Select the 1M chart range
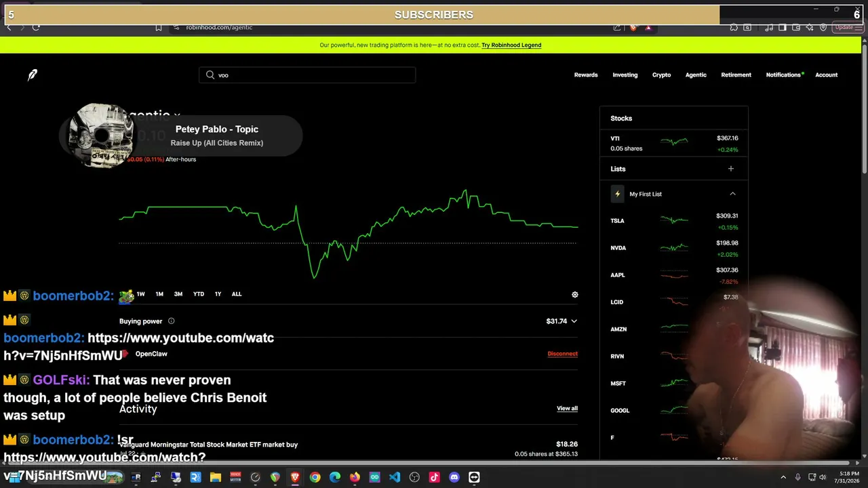Viewport: 868px width, 488px height. [159, 294]
